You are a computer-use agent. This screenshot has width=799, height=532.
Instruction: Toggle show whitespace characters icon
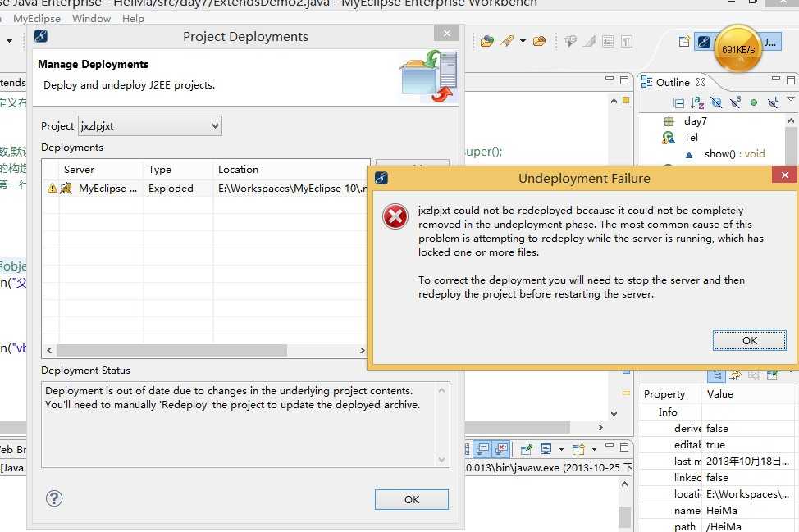627,41
